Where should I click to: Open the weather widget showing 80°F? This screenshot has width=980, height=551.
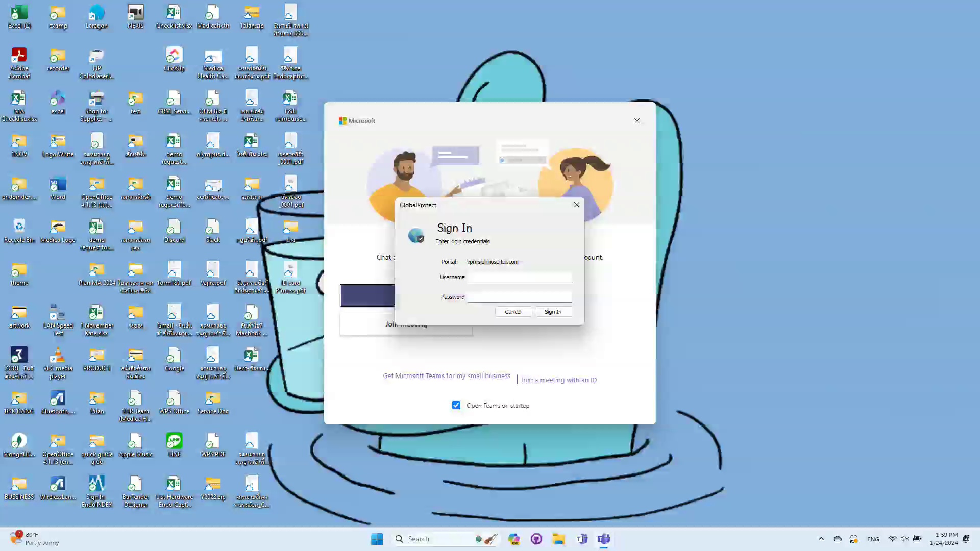[35, 539]
